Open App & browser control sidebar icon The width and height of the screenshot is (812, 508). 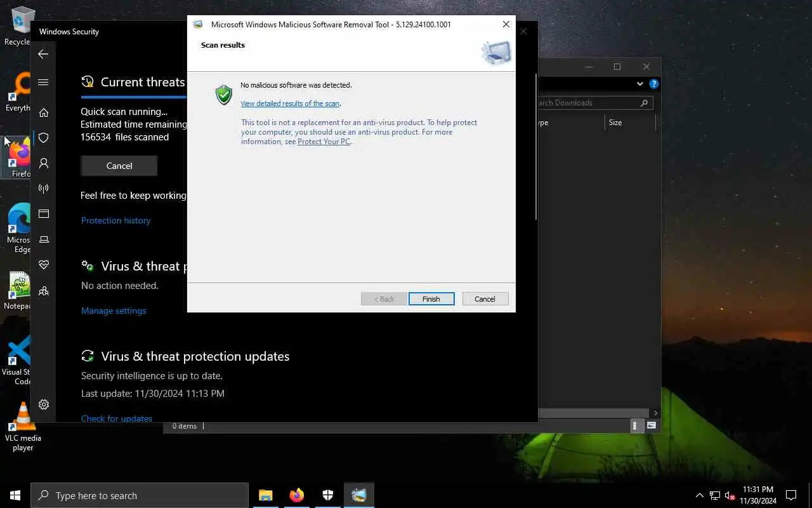point(44,214)
